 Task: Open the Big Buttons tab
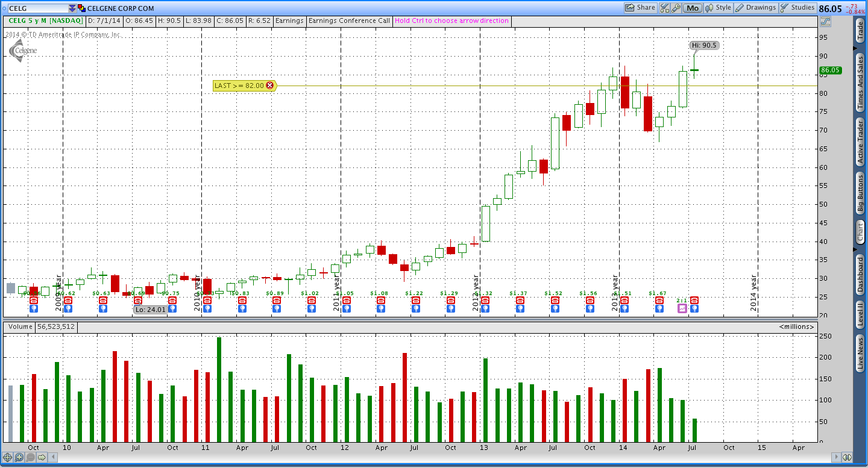click(x=860, y=193)
